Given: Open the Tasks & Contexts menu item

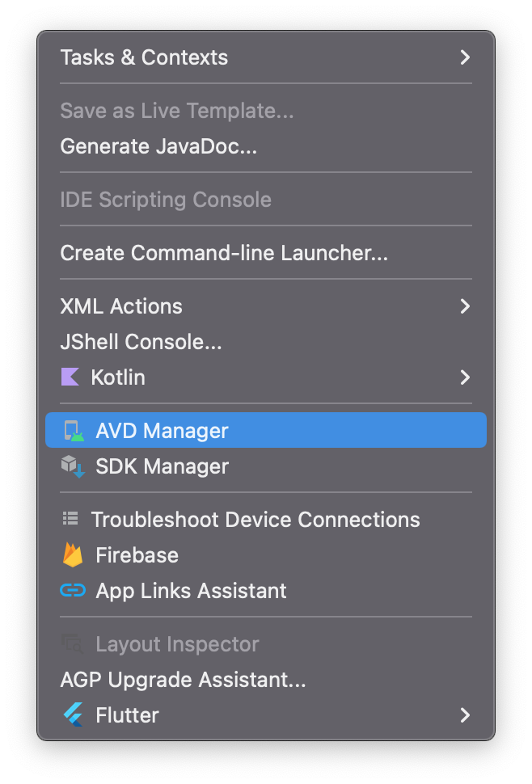Looking at the screenshot, I should click(266, 57).
